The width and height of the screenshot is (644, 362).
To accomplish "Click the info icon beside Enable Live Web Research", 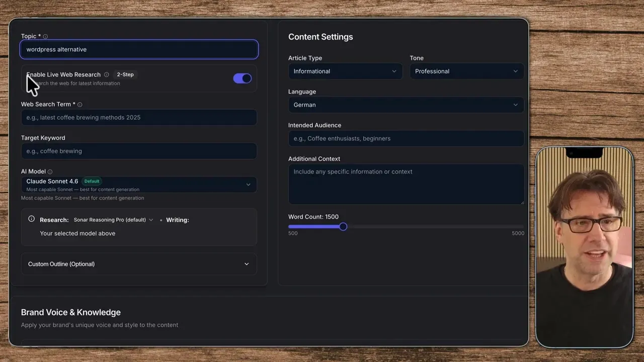I will (106, 75).
